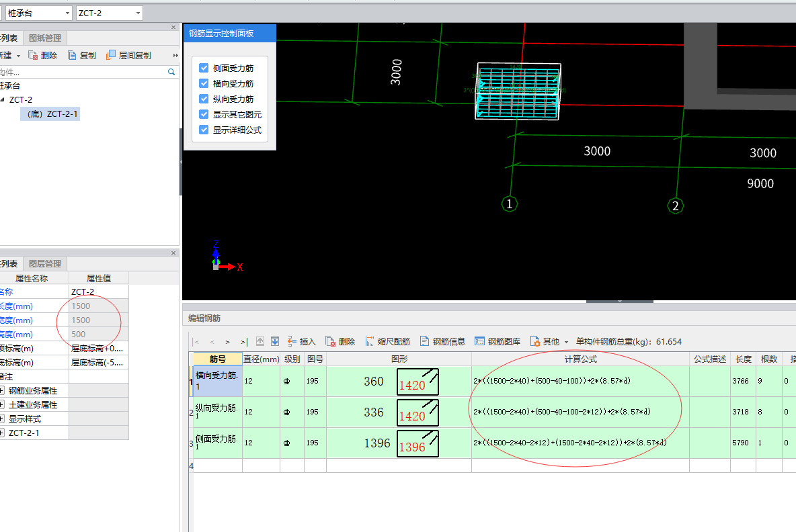
Task: Click the 计算公式 column header
Action: [580, 359]
